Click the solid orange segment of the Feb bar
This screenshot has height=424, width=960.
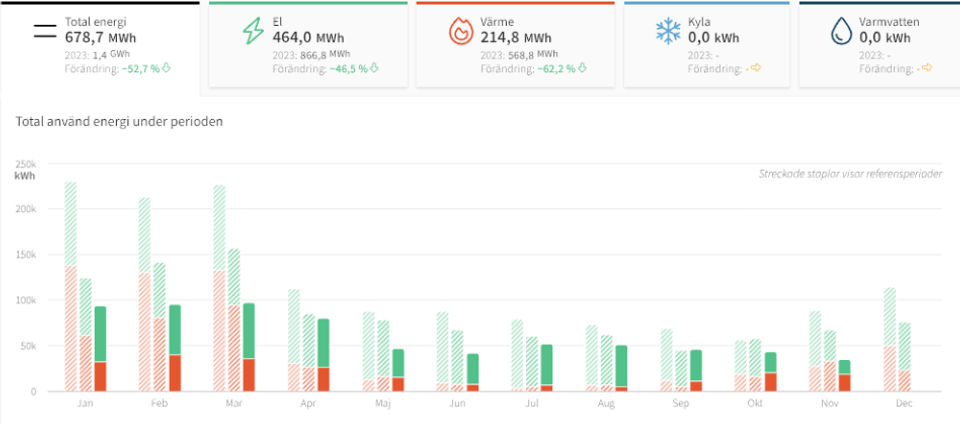175,373
